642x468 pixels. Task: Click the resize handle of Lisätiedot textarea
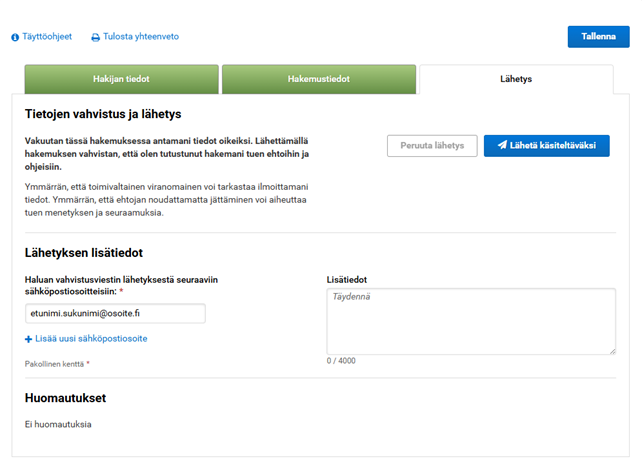tap(611, 350)
